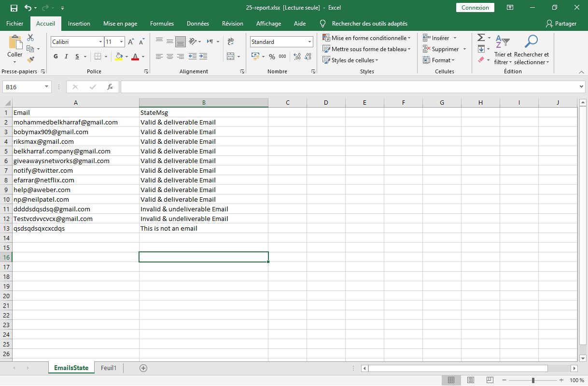Increase font size with the larger A
The image size is (588, 386).
point(131,42)
